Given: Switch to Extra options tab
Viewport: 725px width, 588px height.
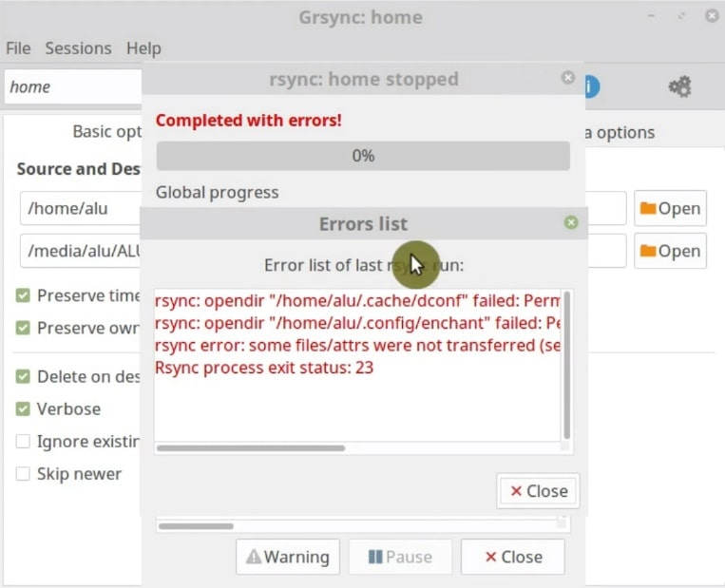Looking at the screenshot, I should [x=620, y=133].
